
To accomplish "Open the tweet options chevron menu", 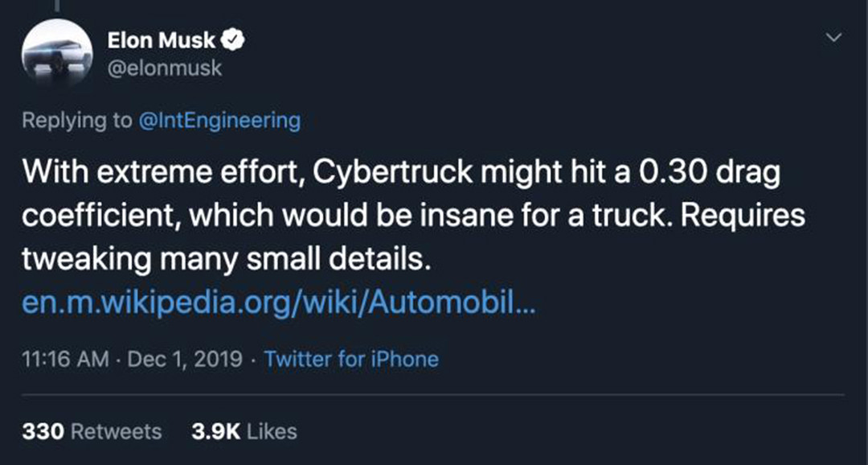I will coord(834,38).
